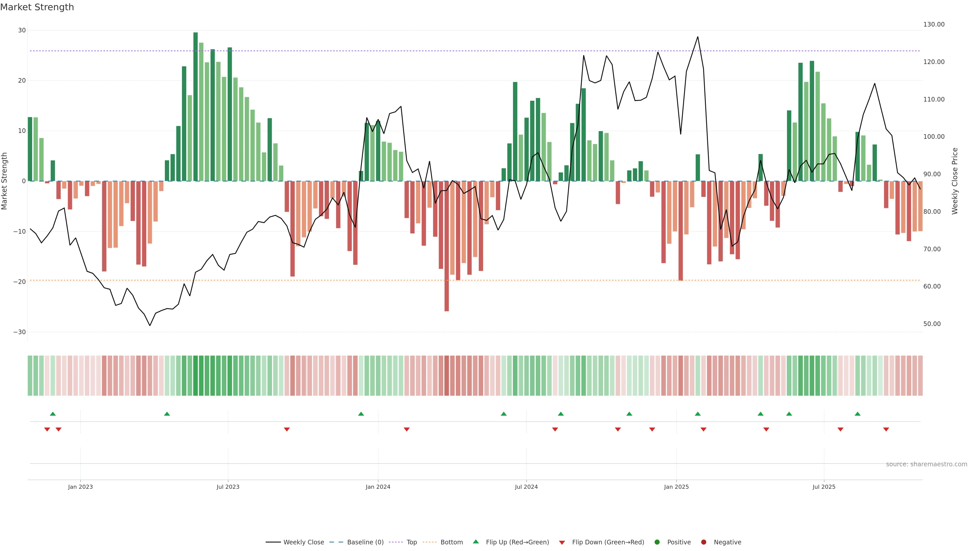Click the flip-down triangle just after Jan 2024
Screen dimensions: 980x551
tap(407, 429)
